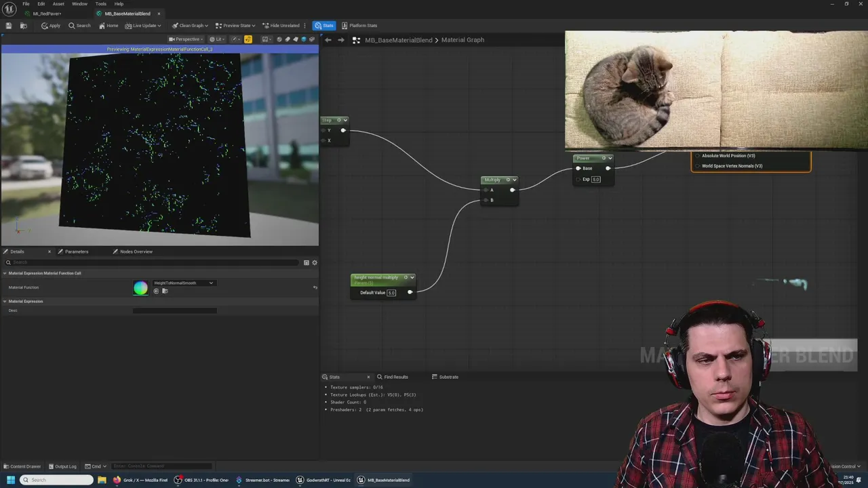The width and height of the screenshot is (868, 488).
Task: Expand the Clean Graph options arrow
Action: point(207,26)
